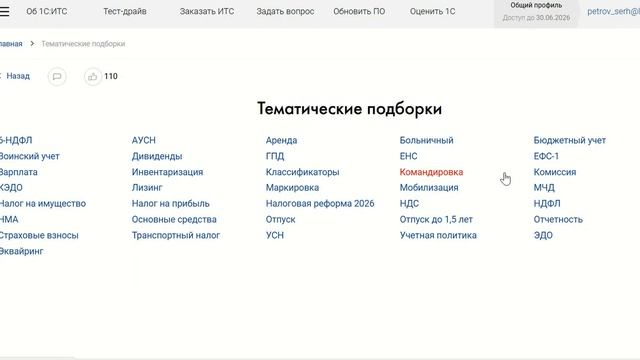Click the thumbs-up like icon
The height and width of the screenshot is (360, 640).
tap(93, 76)
